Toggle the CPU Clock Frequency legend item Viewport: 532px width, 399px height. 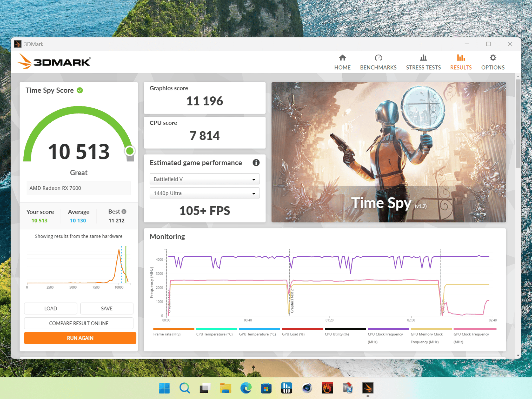pos(388,336)
